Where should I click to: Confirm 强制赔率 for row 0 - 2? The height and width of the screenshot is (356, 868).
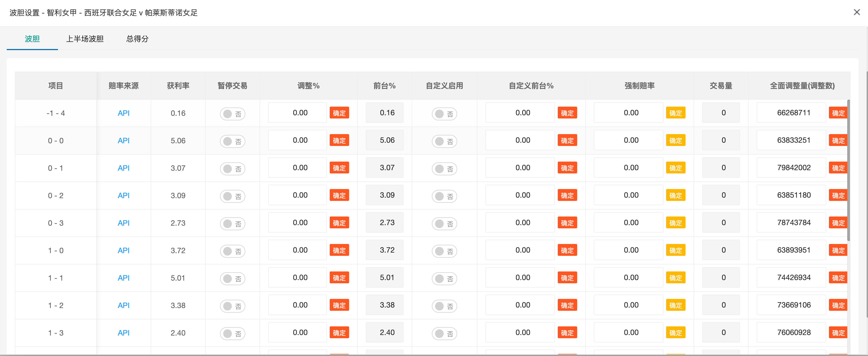pos(676,196)
